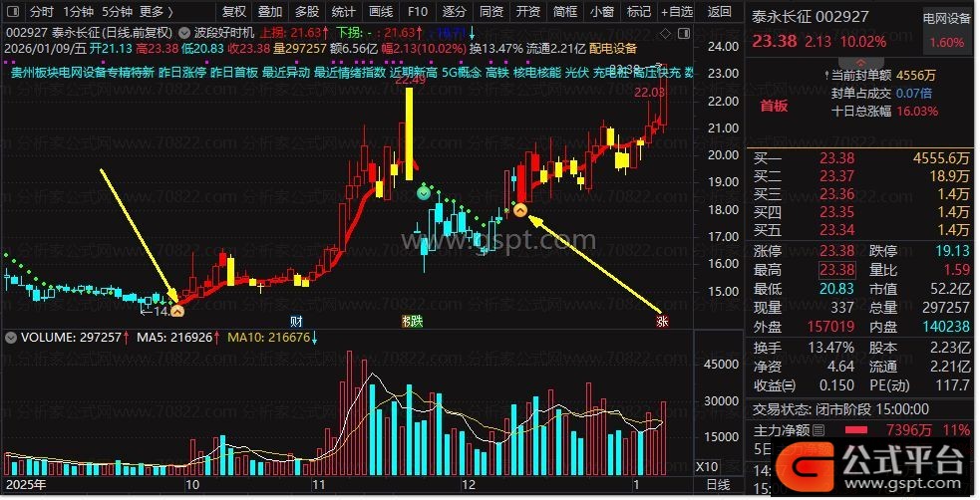Click the round icon beside VOLUME label
The image size is (980, 500).
[x=11, y=338]
